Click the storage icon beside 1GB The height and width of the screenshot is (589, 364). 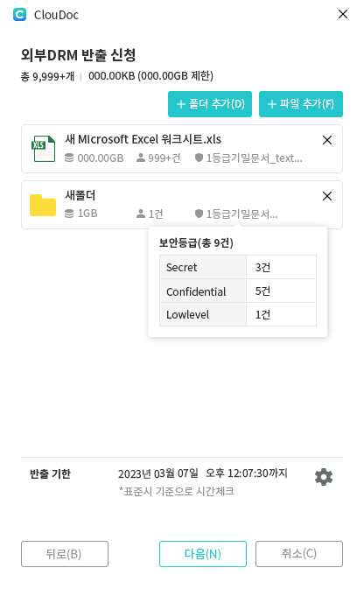[69, 214]
